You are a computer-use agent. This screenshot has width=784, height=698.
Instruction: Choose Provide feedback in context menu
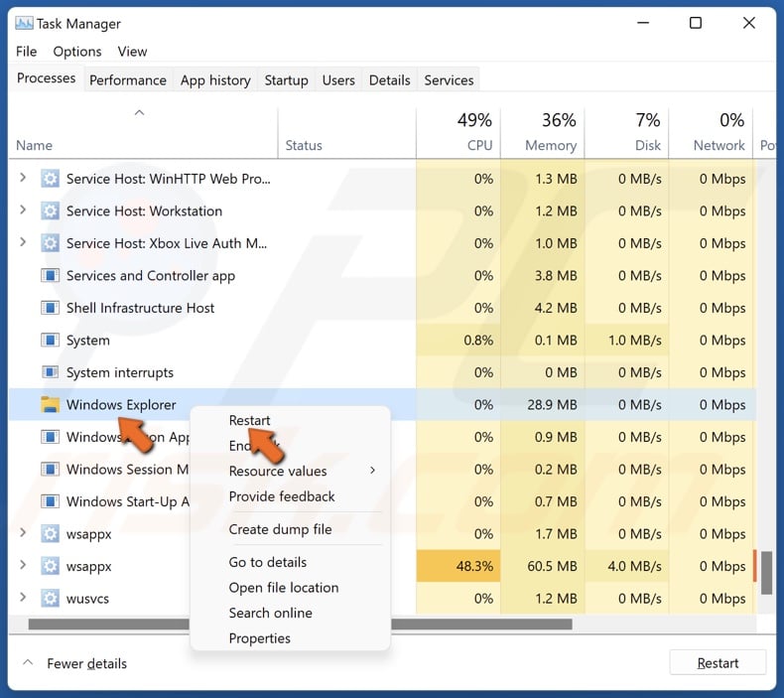tap(282, 496)
